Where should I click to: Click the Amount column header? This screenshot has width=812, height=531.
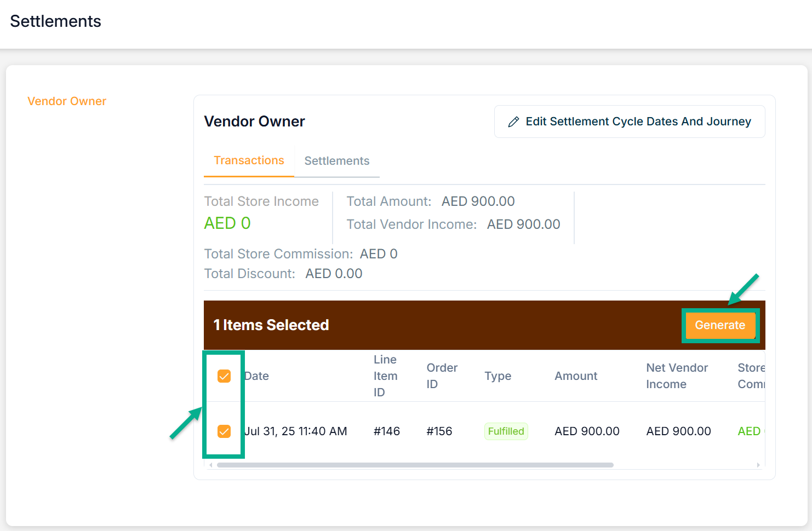[576, 376]
